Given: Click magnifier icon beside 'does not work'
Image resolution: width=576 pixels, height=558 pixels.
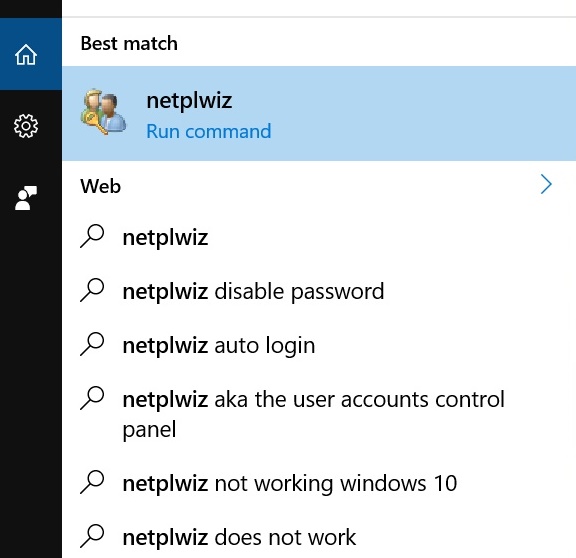Looking at the screenshot, I should click(x=92, y=536).
